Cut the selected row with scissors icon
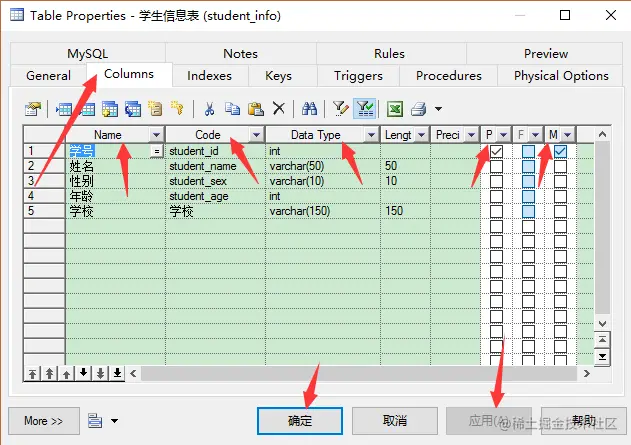The width and height of the screenshot is (631, 445). (x=209, y=109)
